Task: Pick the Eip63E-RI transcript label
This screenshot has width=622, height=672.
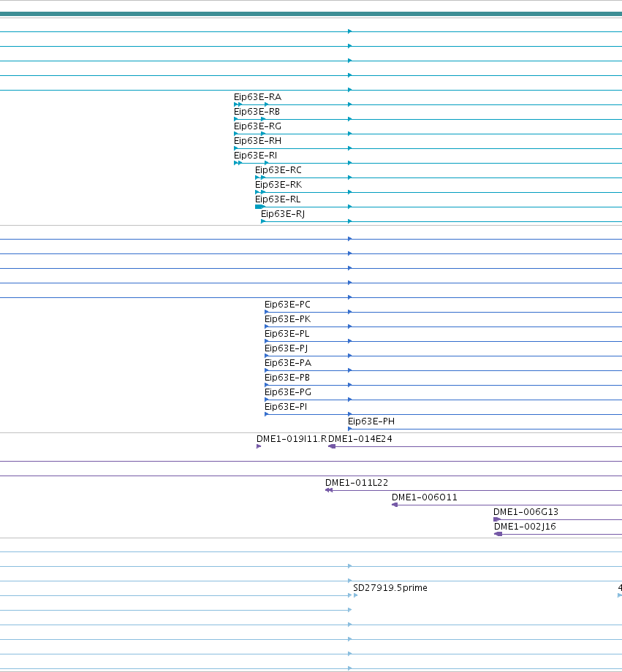Action: coord(255,156)
